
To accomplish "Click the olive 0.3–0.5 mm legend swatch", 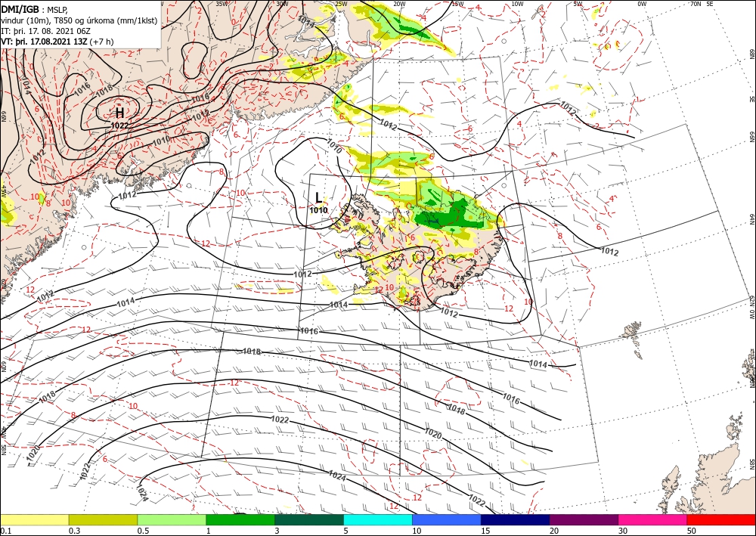I will coord(103,520).
